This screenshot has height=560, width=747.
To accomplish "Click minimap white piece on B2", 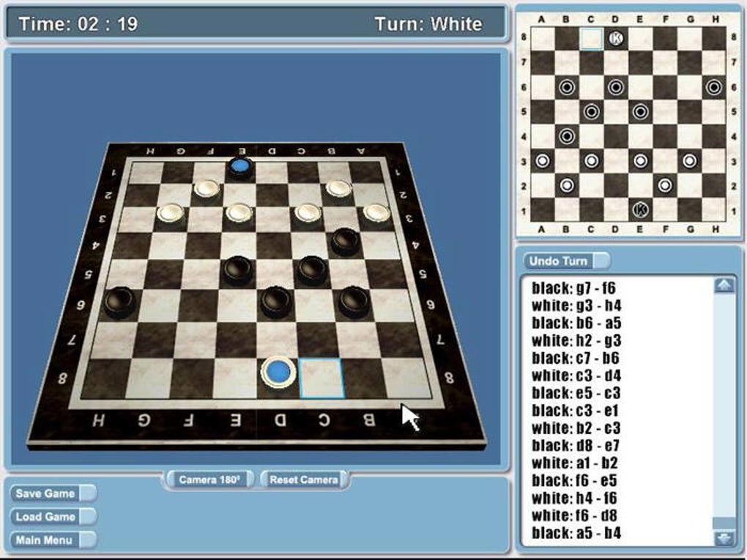I will click(x=567, y=184).
